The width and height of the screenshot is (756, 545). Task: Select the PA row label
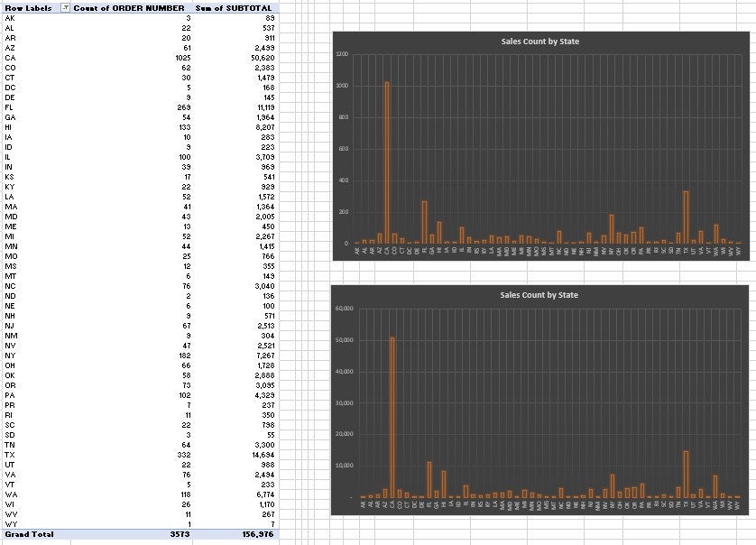[x=10, y=395]
